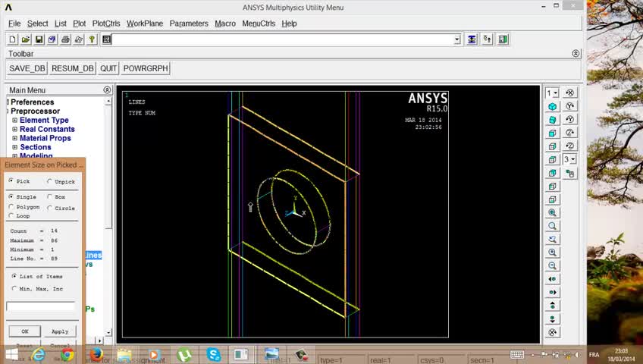Click the printer Image Capture icon
Screen dimensions: 643x364
click(65, 39)
